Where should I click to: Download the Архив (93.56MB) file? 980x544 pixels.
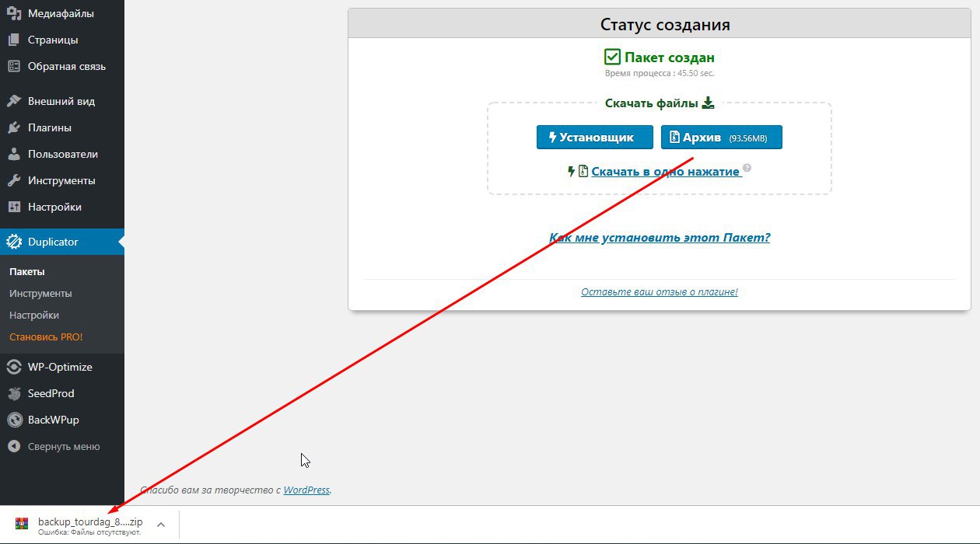pyautogui.click(x=722, y=138)
